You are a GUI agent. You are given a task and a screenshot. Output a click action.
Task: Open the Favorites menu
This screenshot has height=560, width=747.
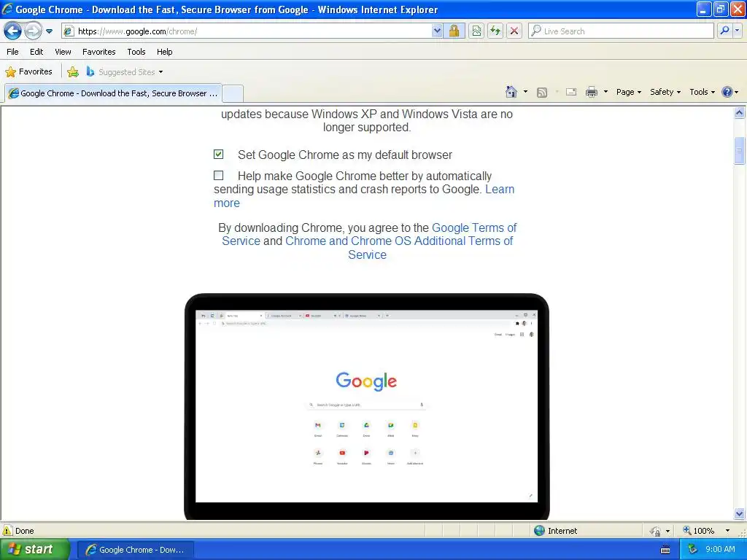pos(98,52)
